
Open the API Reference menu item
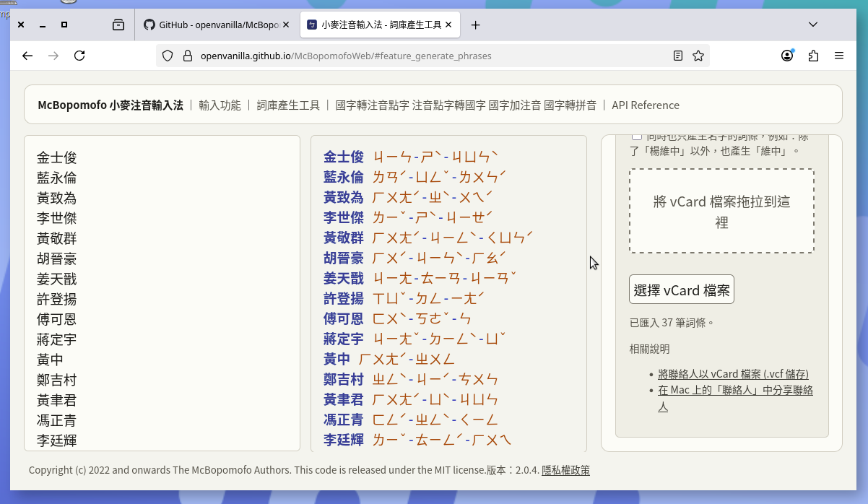(646, 105)
